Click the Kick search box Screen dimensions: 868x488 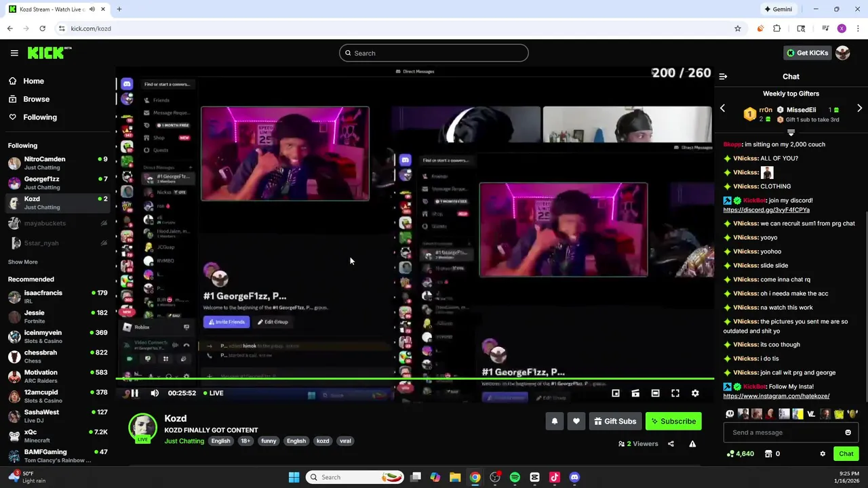[434, 53]
